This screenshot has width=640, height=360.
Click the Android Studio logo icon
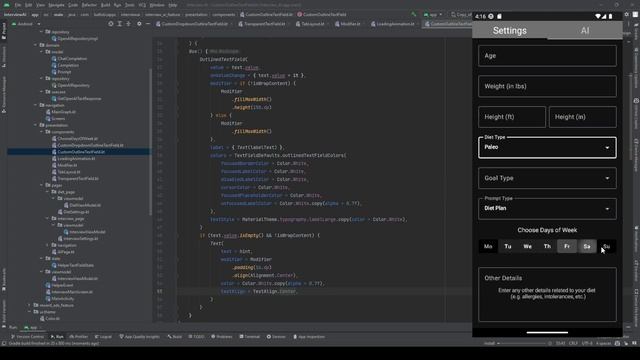7,5
